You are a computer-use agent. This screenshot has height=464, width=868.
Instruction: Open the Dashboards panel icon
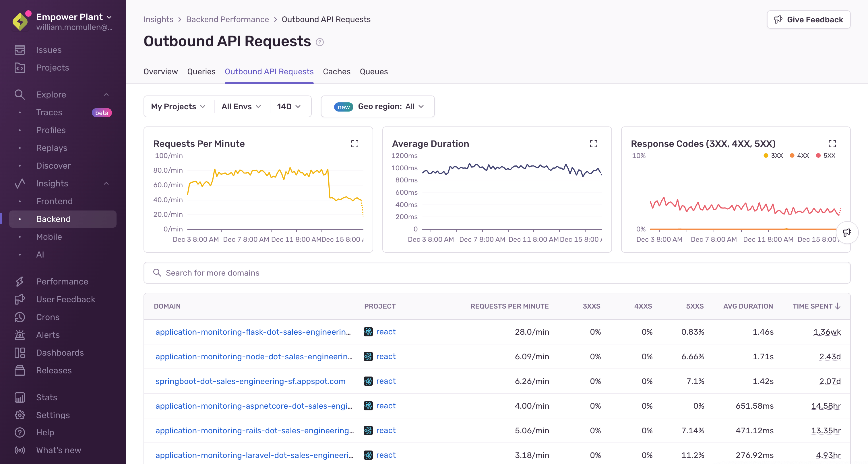(x=20, y=352)
